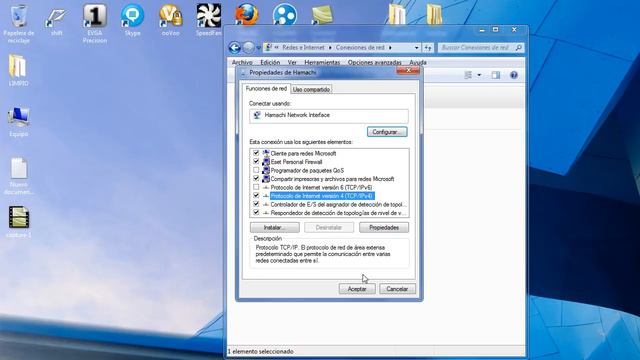Expand the address bar history dropdown
This screenshot has width=640, height=360.
(x=416, y=48)
